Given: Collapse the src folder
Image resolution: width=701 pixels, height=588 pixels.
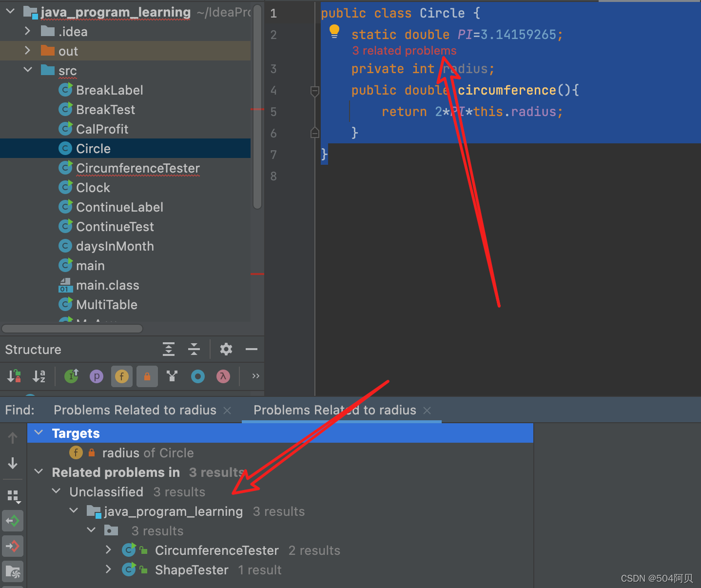Looking at the screenshot, I should click(28, 70).
